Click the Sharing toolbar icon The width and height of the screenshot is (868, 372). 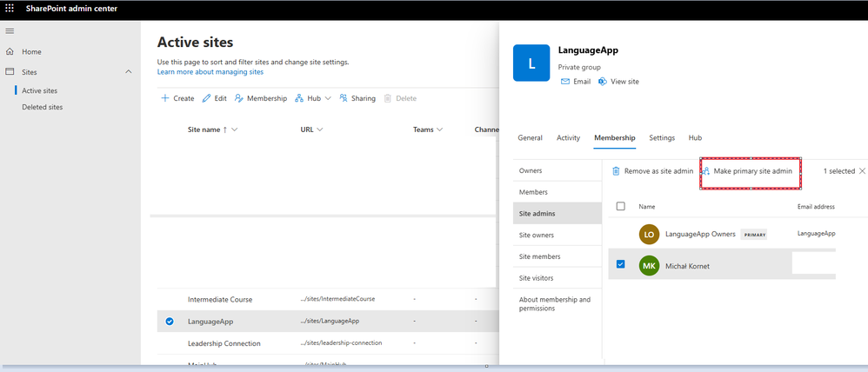point(344,98)
